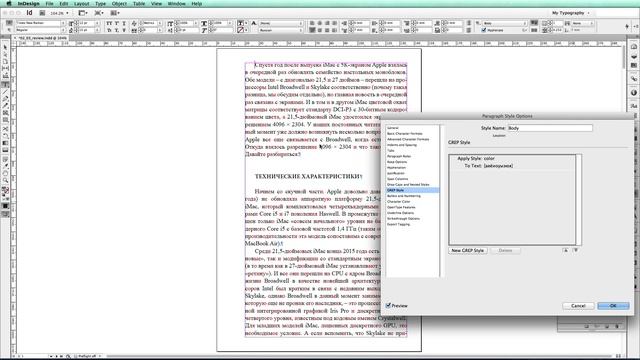Click the Apply Style: color row

point(512,158)
